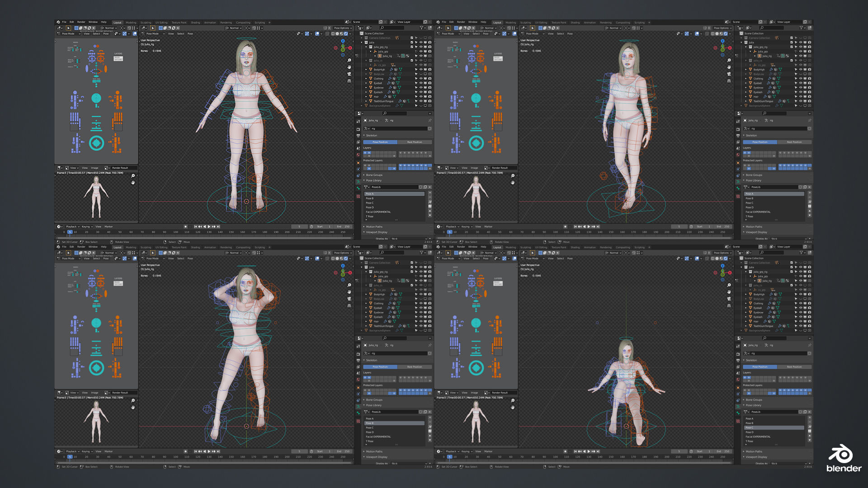Toggle X-ray in top-left window's viewport header
868x488 pixels.
(x=327, y=33)
